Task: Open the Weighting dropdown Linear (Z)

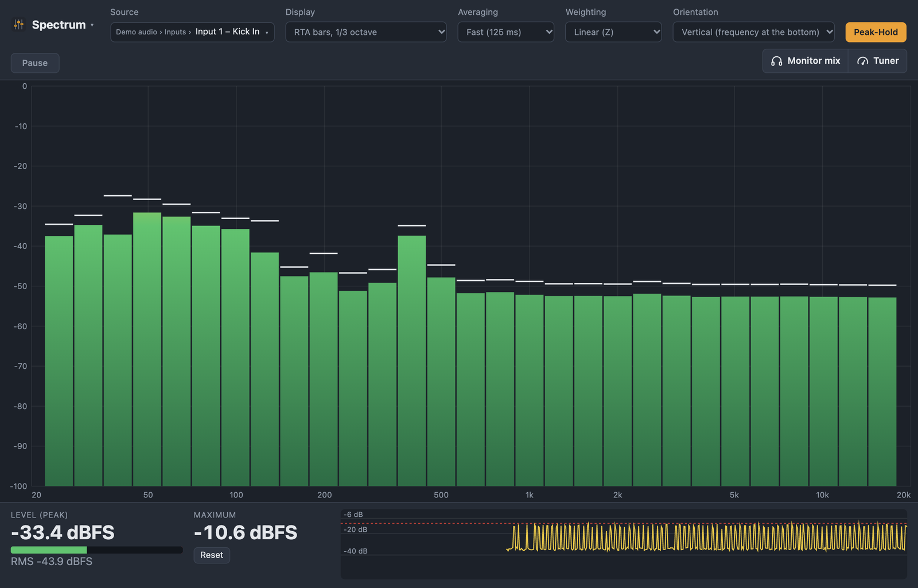Action: pos(613,32)
